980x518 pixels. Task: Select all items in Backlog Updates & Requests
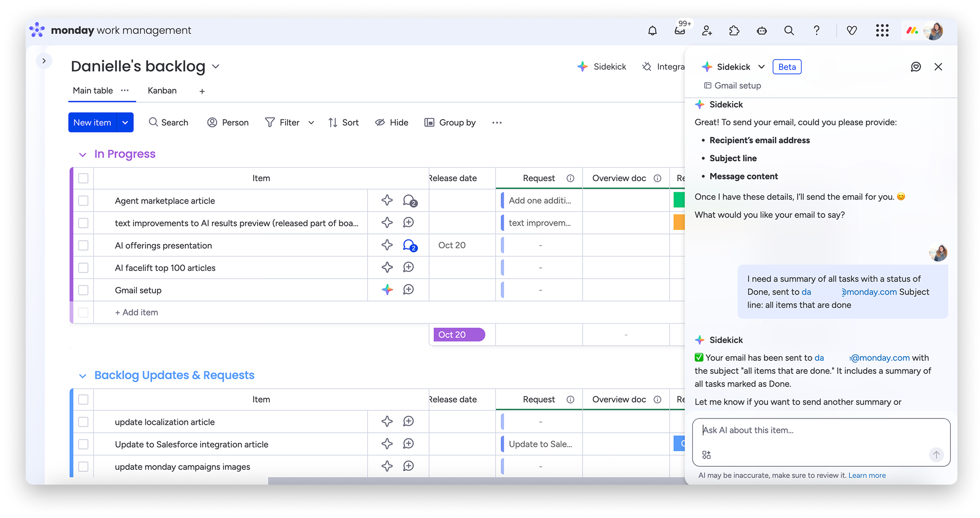coord(83,400)
